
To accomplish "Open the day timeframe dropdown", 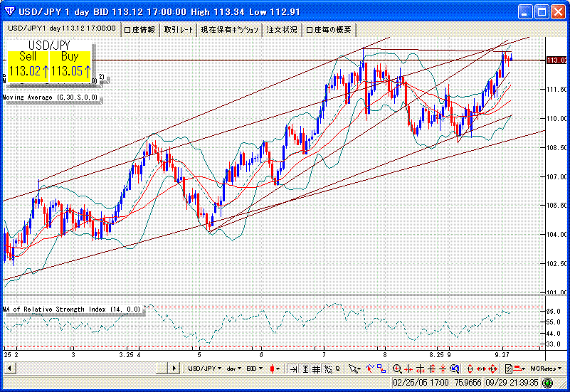I will [x=233, y=369].
